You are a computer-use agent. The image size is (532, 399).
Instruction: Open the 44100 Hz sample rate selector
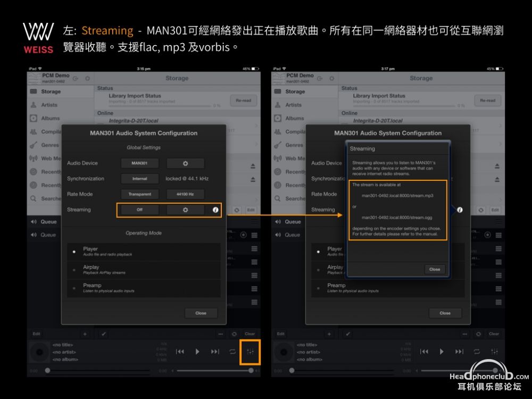(x=185, y=194)
